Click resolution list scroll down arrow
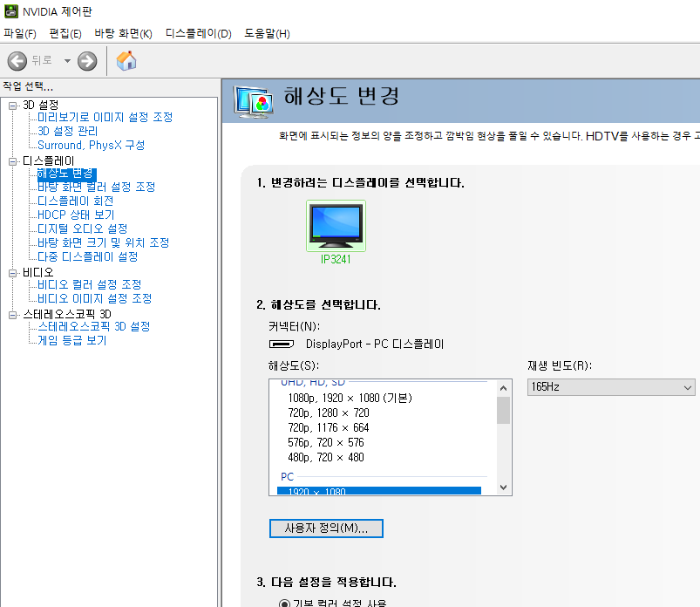 point(504,488)
